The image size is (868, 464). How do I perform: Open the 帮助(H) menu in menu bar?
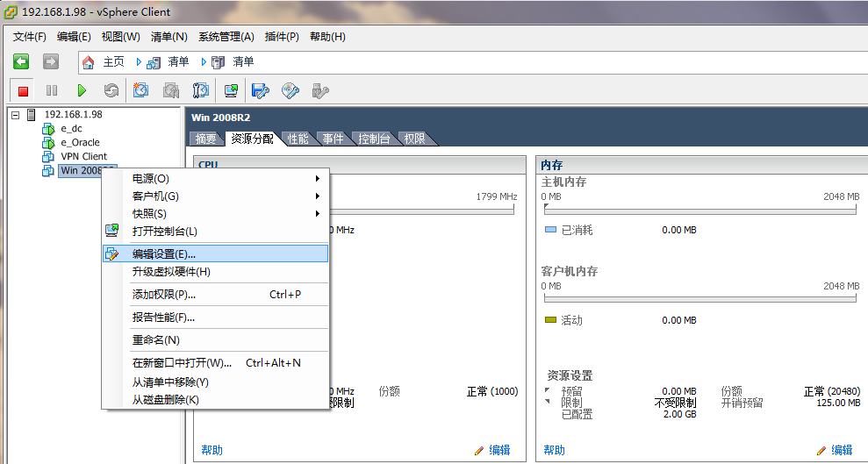point(327,37)
